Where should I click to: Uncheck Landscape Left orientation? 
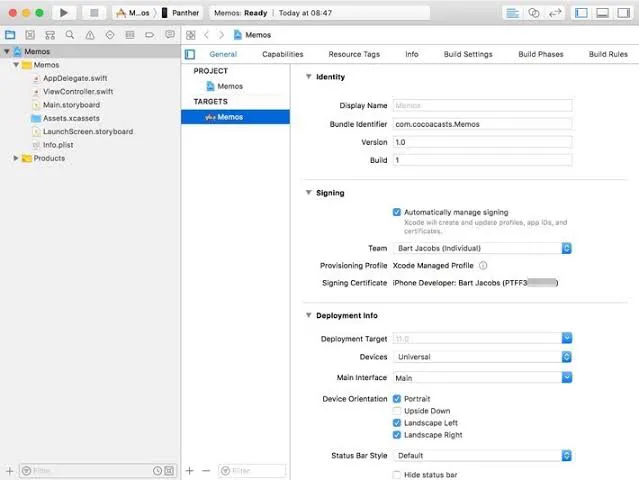click(x=397, y=423)
